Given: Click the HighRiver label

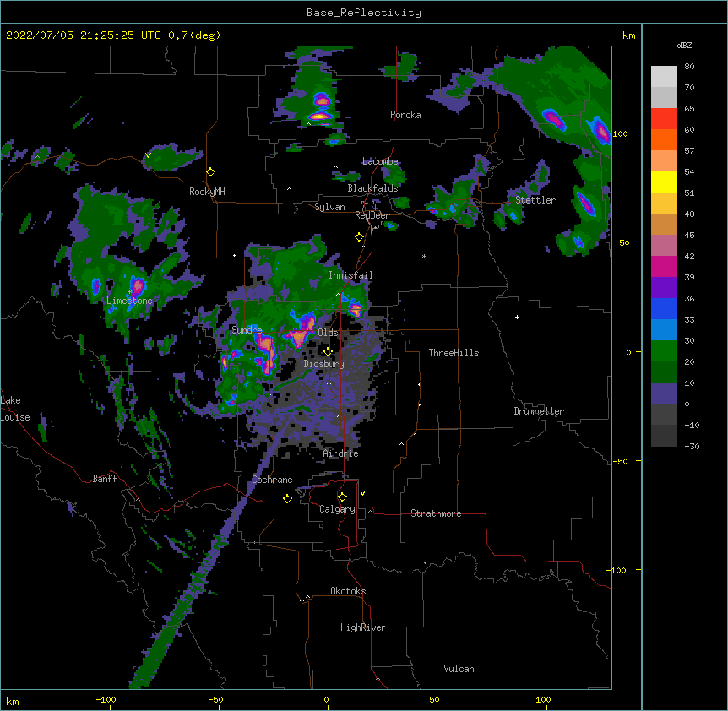Looking at the screenshot, I should pyautogui.click(x=363, y=627).
